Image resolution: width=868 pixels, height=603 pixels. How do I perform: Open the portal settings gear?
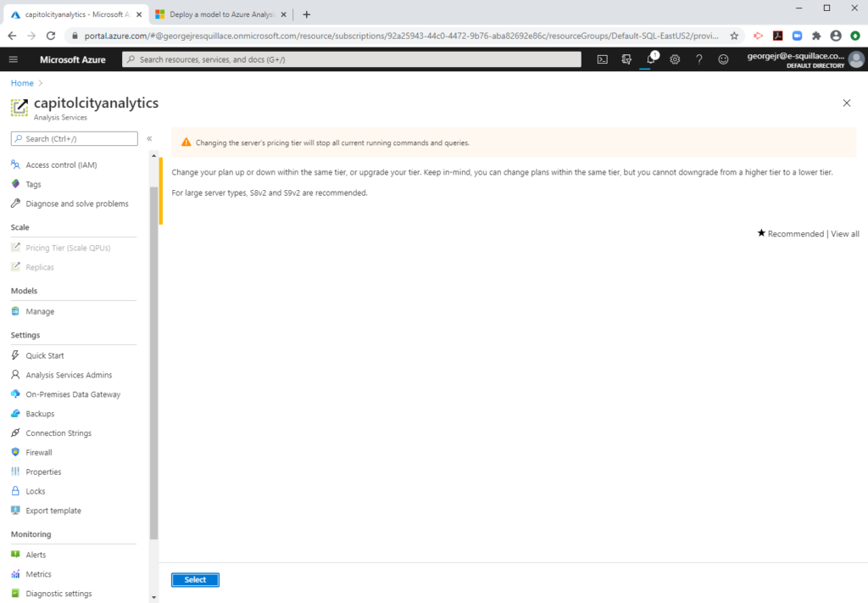[x=674, y=59]
